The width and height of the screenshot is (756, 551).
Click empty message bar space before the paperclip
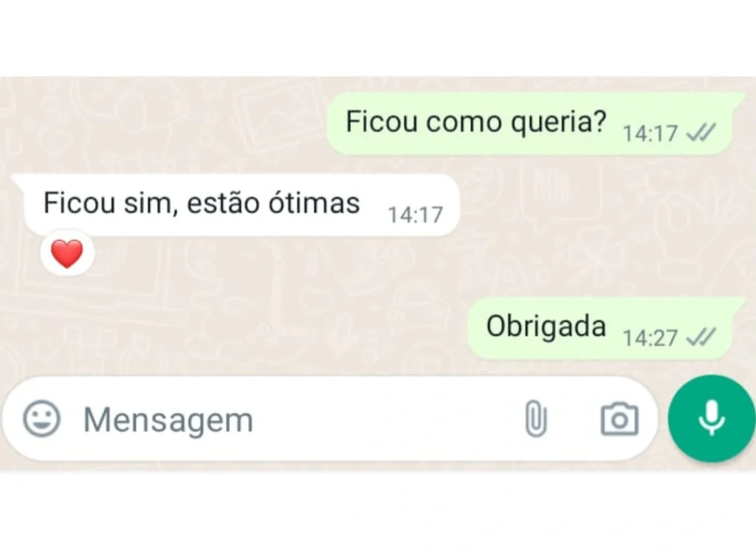385,419
